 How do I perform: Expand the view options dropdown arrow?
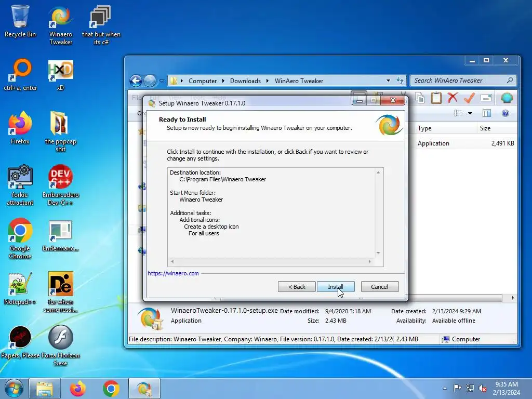tap(470, 113)
